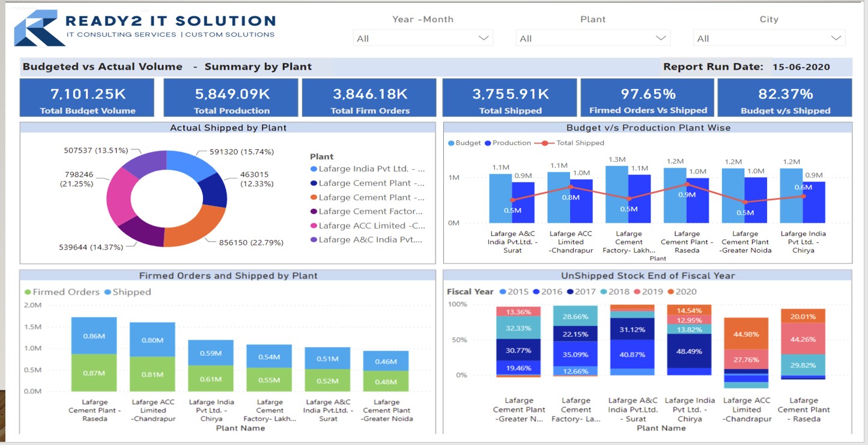Select the Total Firm Orders card
Viewport: 868px width, 445px height.
click(x=369, y=98)
